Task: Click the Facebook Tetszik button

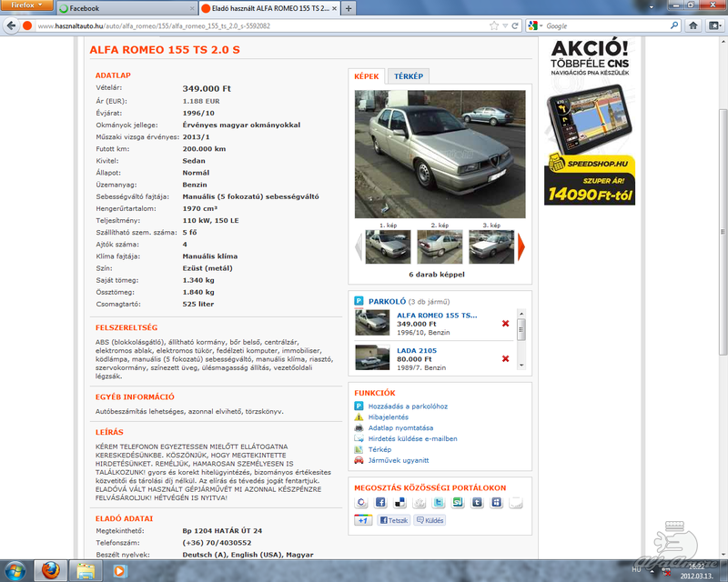Action: (x=393, y=520)
